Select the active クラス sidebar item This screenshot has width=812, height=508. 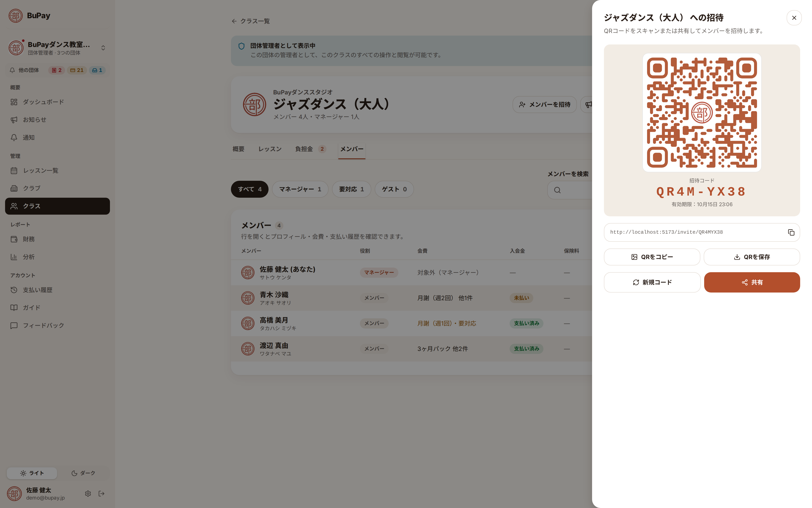coord(57,206)
